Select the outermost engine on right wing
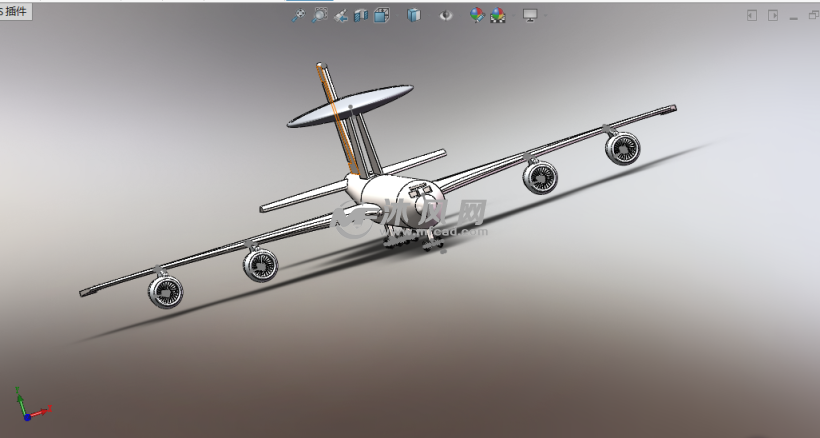820x438 pixels. point(621,149)
